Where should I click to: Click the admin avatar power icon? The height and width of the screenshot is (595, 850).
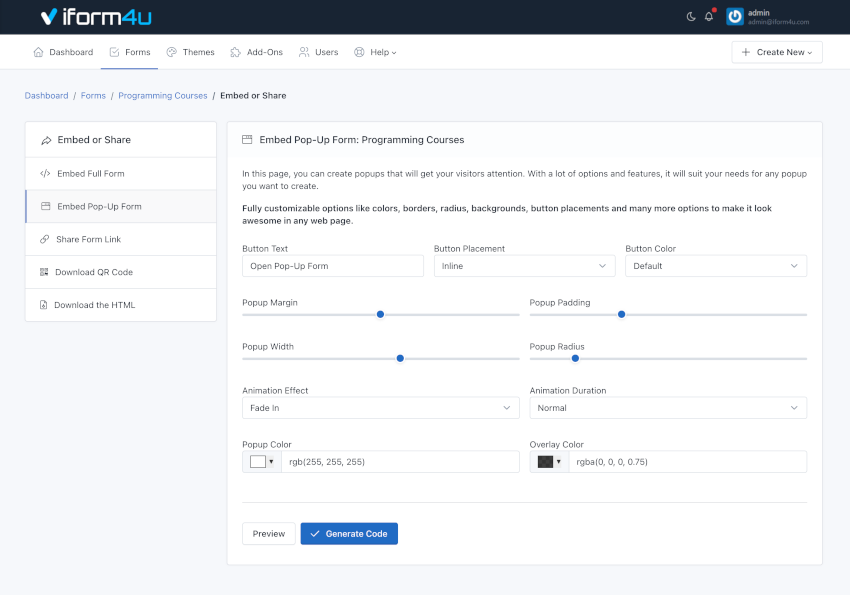pyautogui.click(x=735, y=17)
